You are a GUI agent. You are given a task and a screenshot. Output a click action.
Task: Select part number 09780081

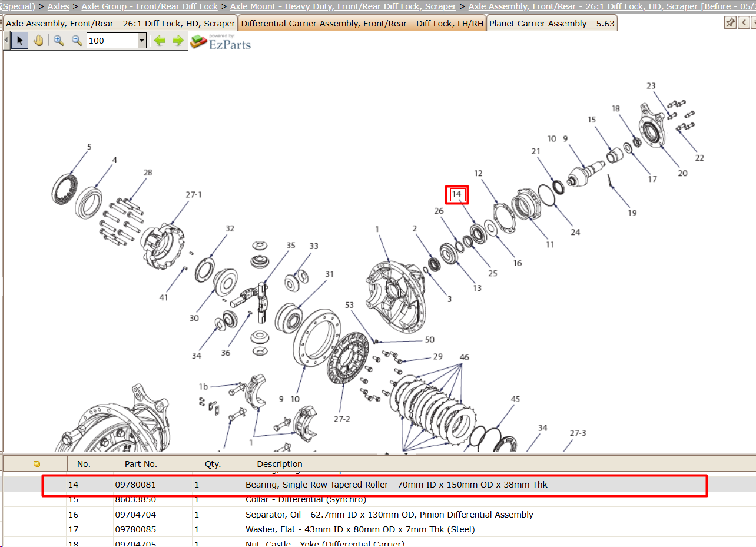click(135, 485)
